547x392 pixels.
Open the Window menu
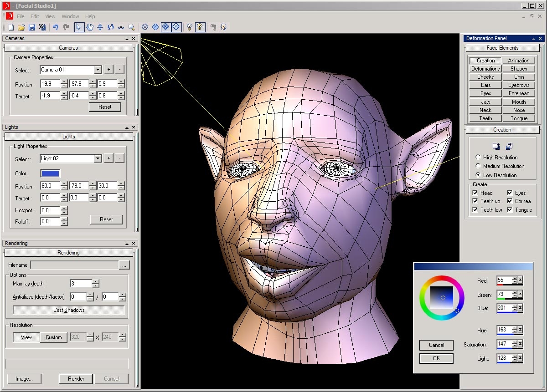(x=70, y=16)
